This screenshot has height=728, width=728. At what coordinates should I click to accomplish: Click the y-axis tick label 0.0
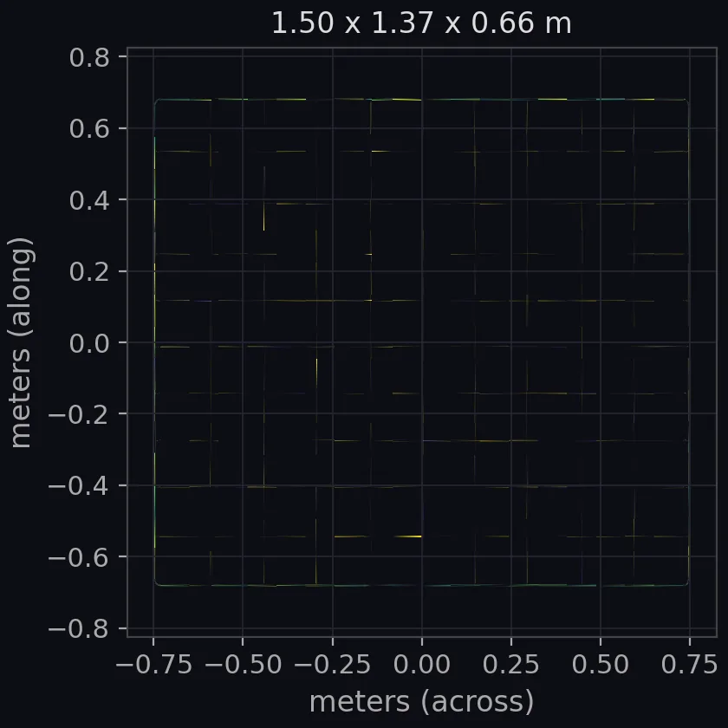(89, 343)
